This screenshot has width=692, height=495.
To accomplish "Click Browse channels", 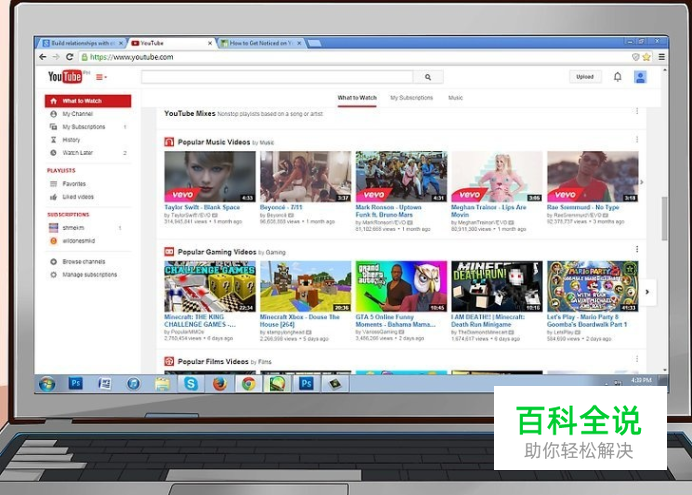I will (84, 262).
